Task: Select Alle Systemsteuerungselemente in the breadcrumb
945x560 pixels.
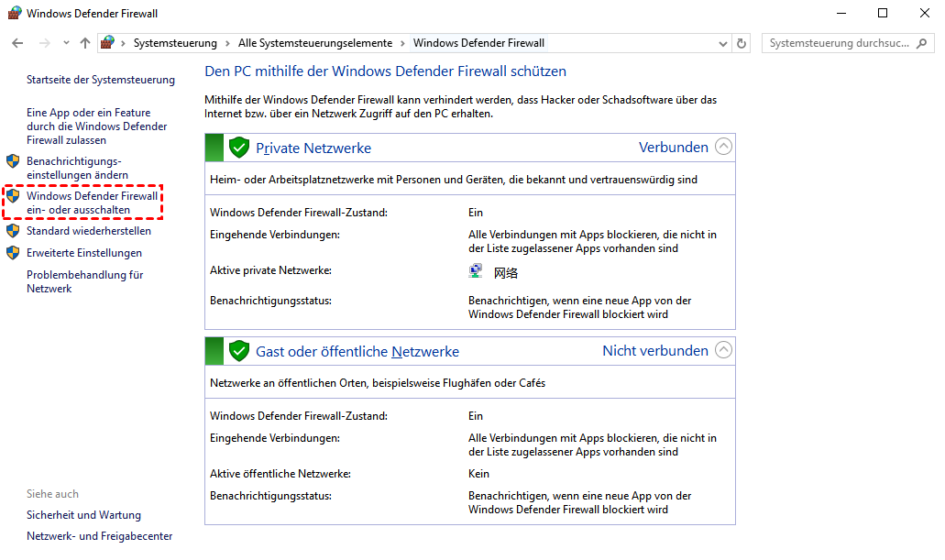Action: point(314,43)
